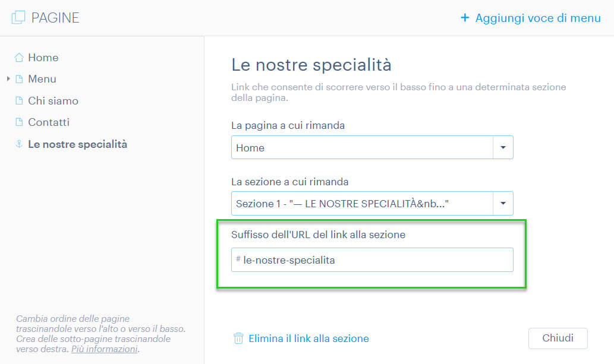
Task: Click Aggiungi voce di menu link
Action: pyautogui.click(x=538, y=18)
